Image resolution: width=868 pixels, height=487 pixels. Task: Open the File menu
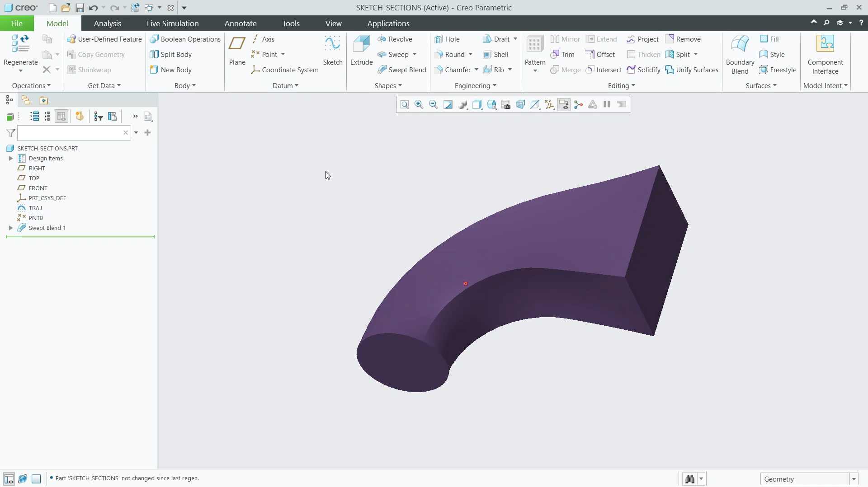(16, 23)
